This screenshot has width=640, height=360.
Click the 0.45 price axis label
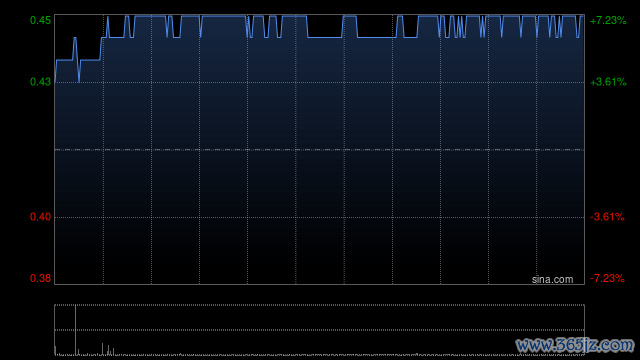[x=40, y=20]
